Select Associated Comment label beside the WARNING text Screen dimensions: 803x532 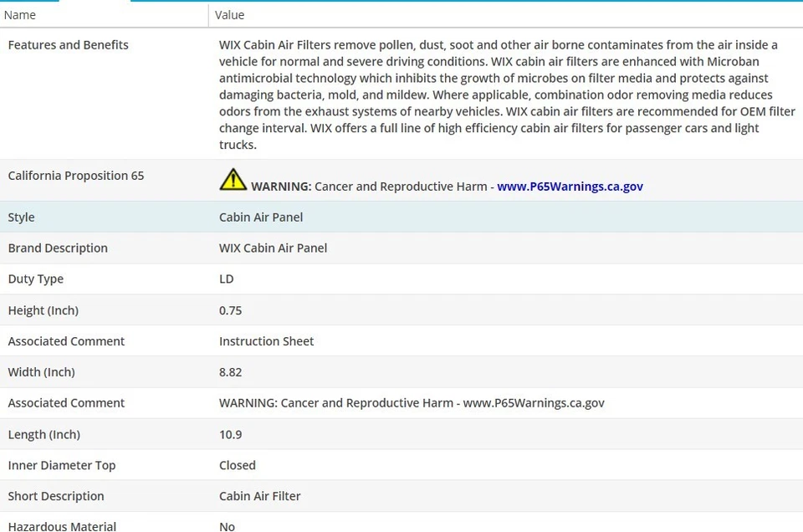66,403
